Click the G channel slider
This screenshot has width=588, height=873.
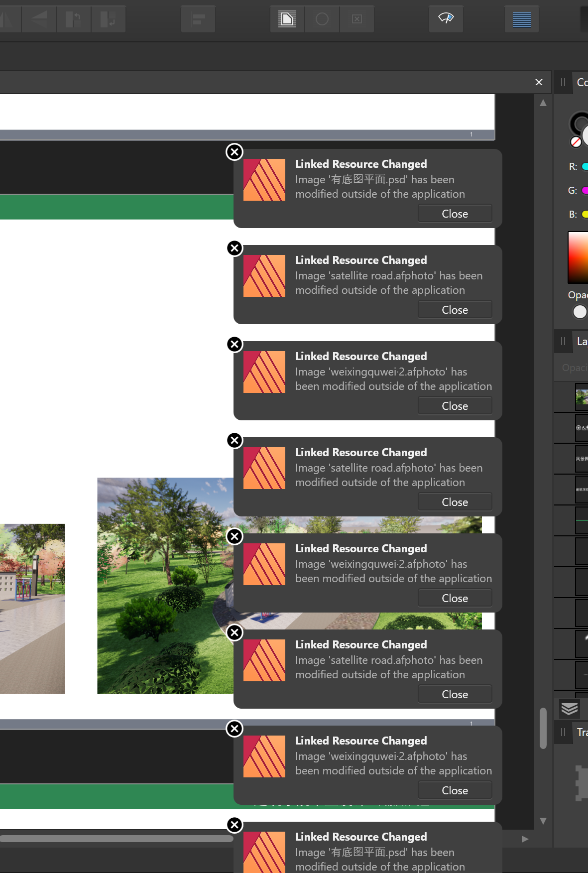pos(585,190)
